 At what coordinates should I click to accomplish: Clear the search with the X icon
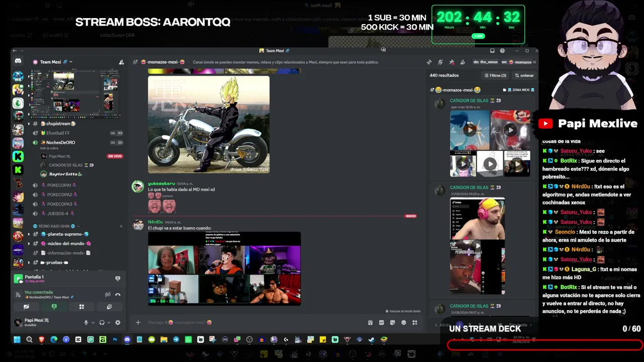tap(534, 62)
